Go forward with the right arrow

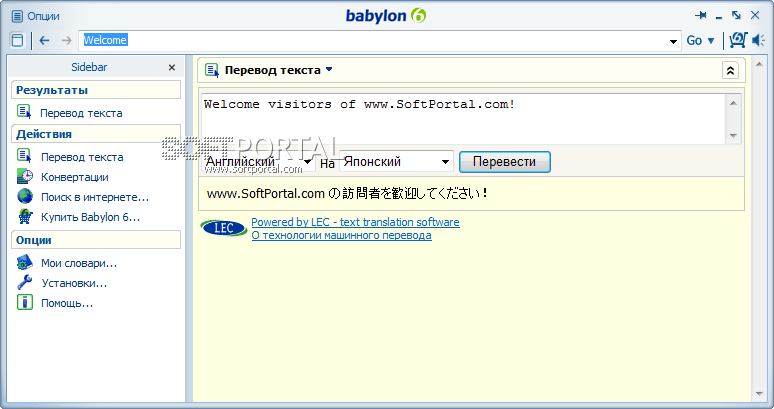click(66, 40)
